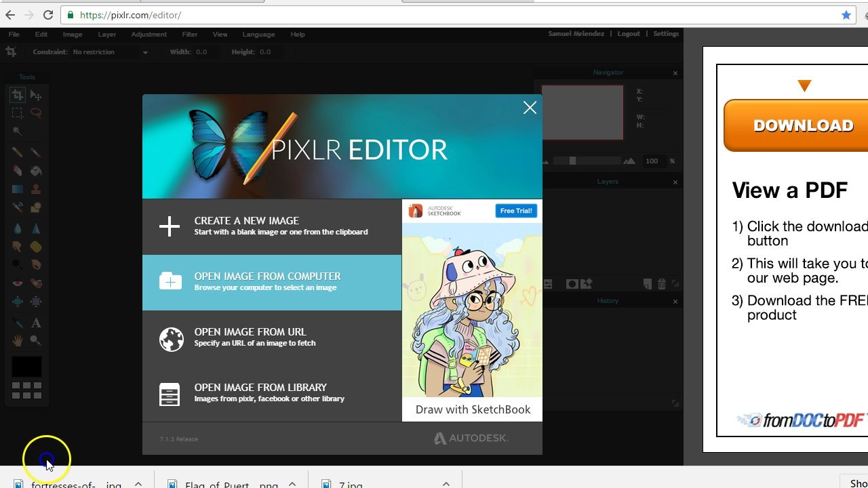
Task: Click the Logout link
Action: (629, 33)
